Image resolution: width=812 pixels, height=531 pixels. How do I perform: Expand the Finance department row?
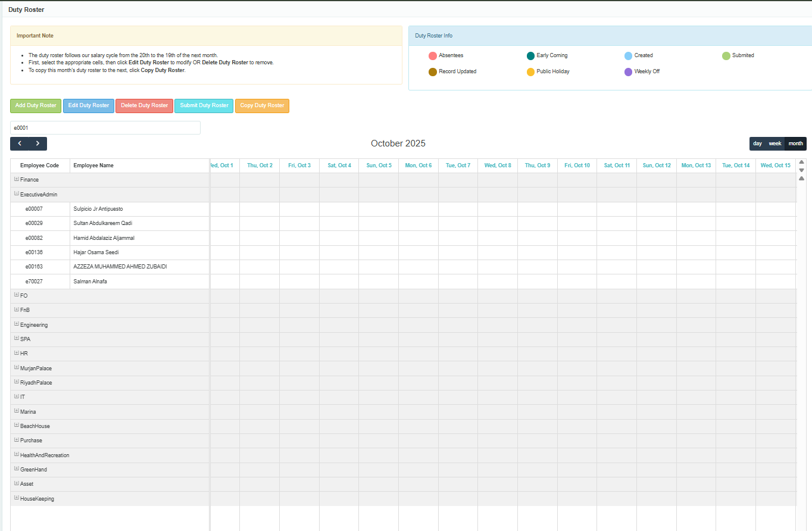(x=17, y=179)
